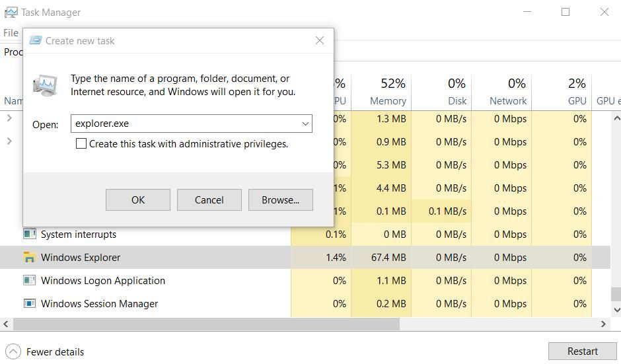Click the 0.1 MB memory cell

[x=381, y=211]
